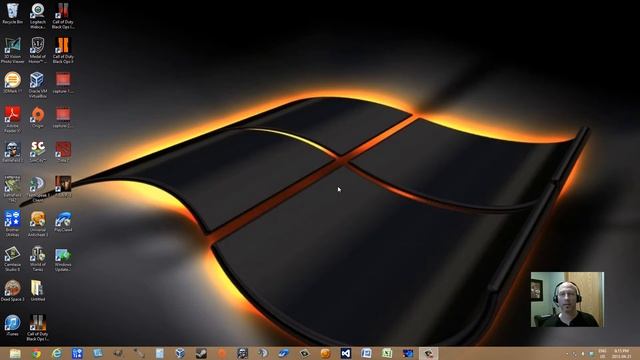Select the Battlefield 3 desktop shortcut
The width and height of the screenshot is (640, 360).
pyautogui.click(x=12, y=152)
